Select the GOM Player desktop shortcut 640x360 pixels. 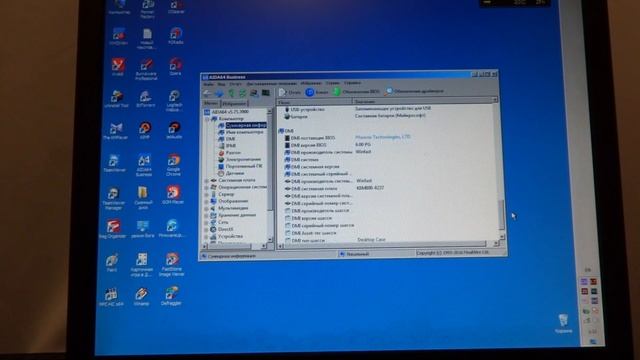pos(173,195)
